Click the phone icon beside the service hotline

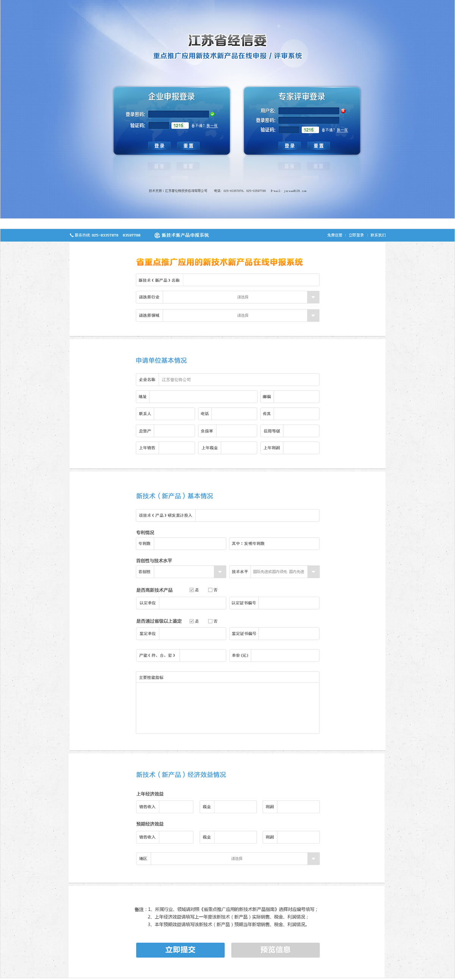[x=71, y=235]
